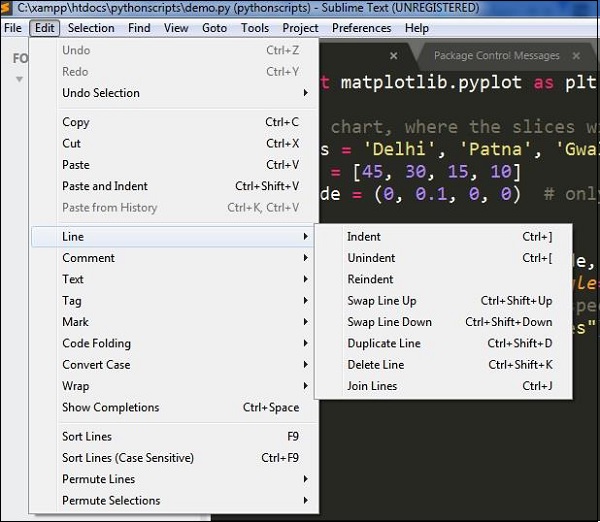Expand the Permute Lines submenu
The width and height of the screenshot is (600, 522).
tap(174, 479)
